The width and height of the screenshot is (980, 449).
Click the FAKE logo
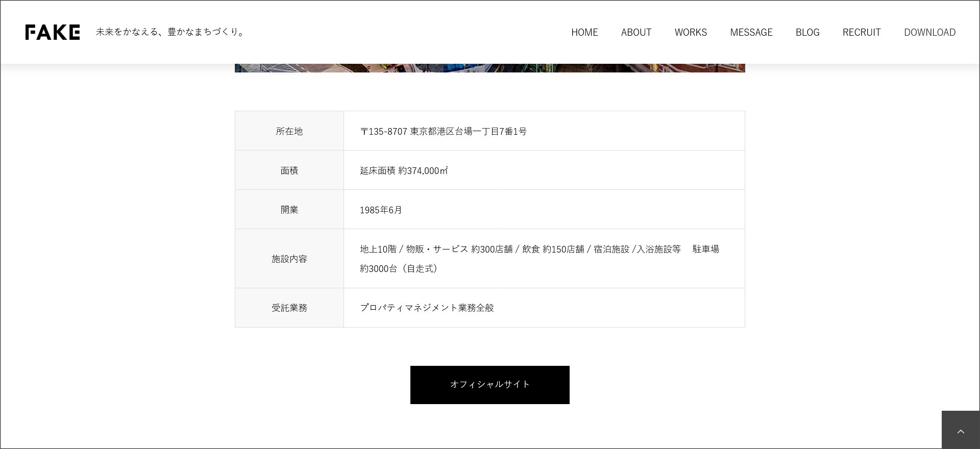click(x=53, y=32)
